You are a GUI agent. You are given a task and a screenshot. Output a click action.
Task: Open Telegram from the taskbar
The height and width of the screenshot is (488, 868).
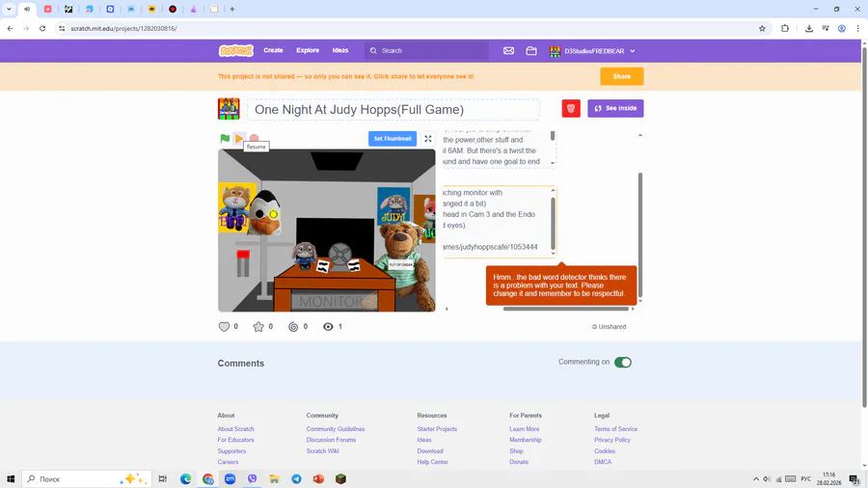[296, 479]
